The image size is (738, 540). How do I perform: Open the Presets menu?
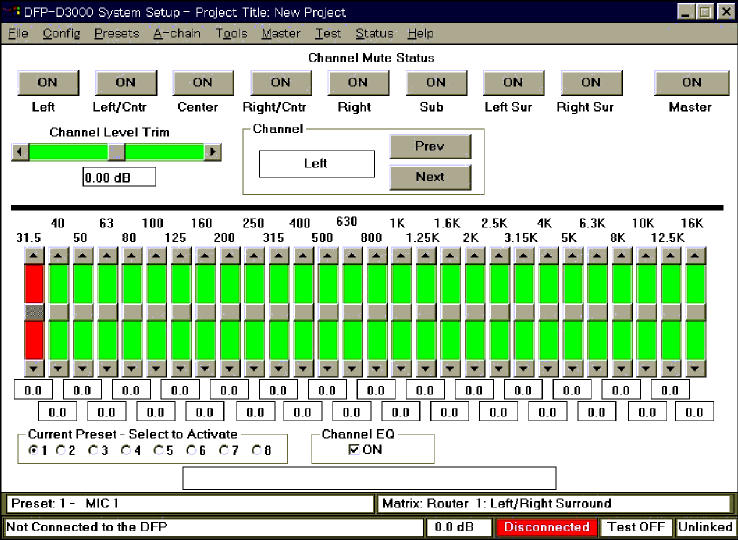tap(116, 33)
